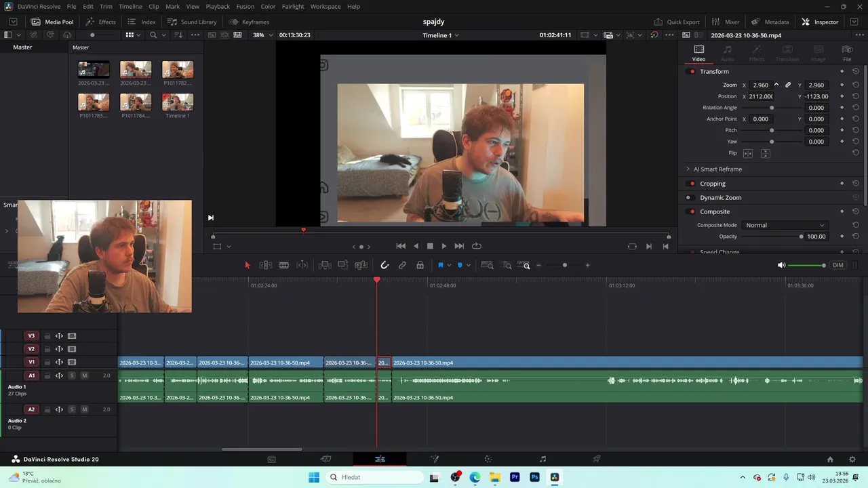Select the Timeline 1 thumbnail in media pool
The height and width of the screenshot is (488, 868).
(x=178, y=102)
